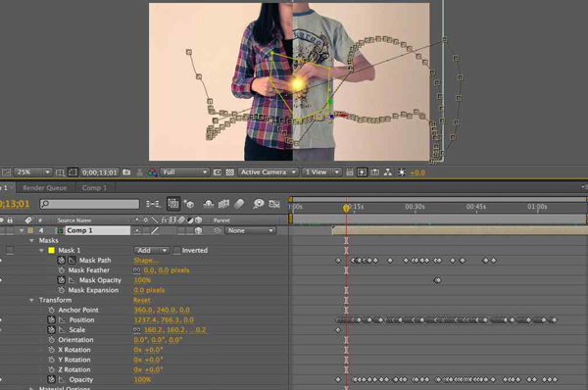
Task: Open the Parent None dropdown
Action: coord(250,230)
